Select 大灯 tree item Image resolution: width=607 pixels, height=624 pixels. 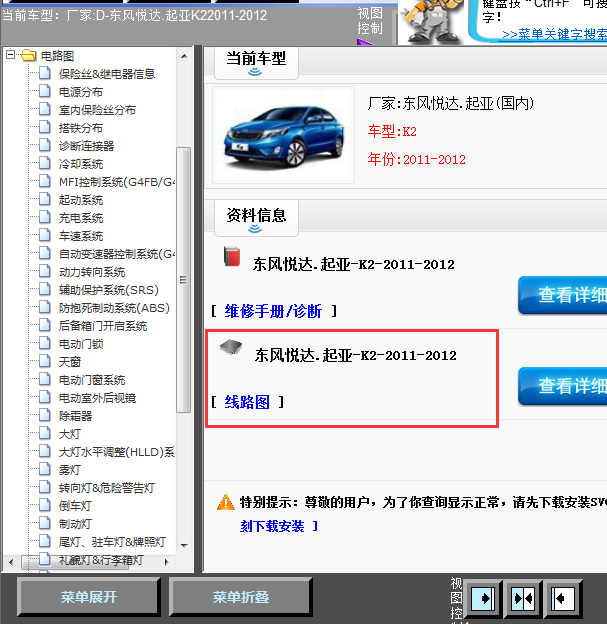(x=70, y=434)
